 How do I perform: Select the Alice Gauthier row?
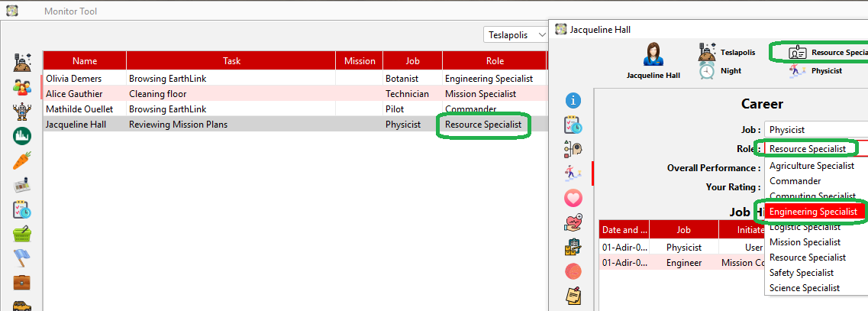[295, 94]
